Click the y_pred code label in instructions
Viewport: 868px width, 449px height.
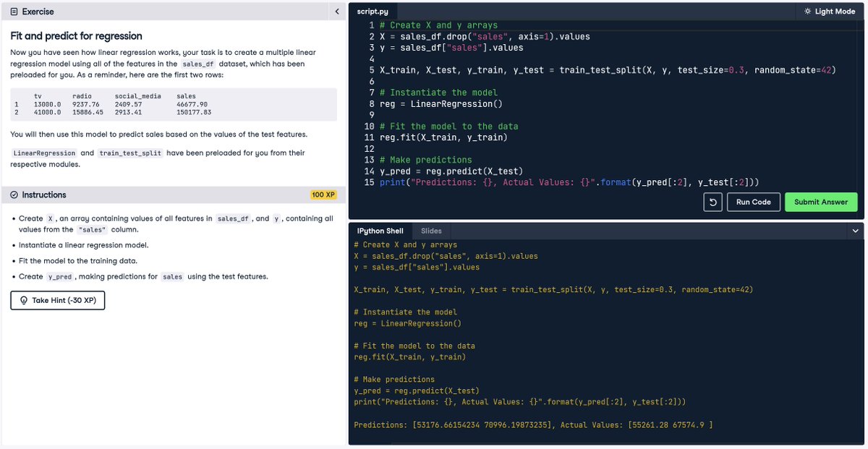tap(60, 277)
